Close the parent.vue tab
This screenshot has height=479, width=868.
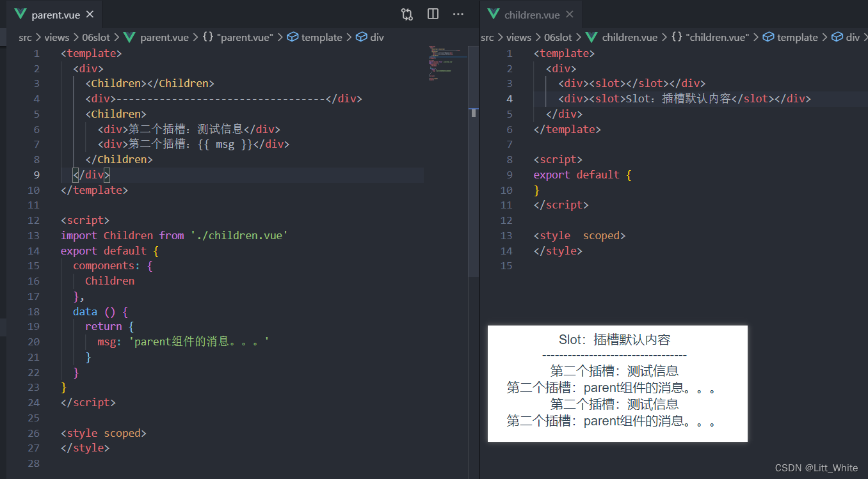click(x=89, y=14)
